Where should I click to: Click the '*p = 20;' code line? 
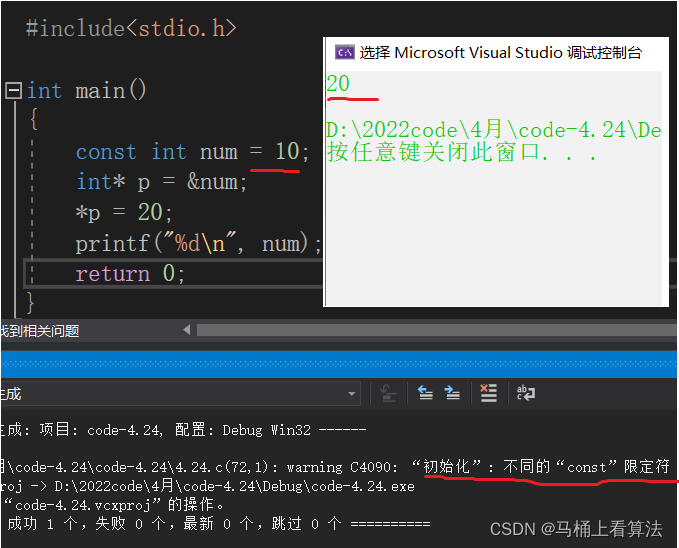pyautogui.click(x=124, y=213)
